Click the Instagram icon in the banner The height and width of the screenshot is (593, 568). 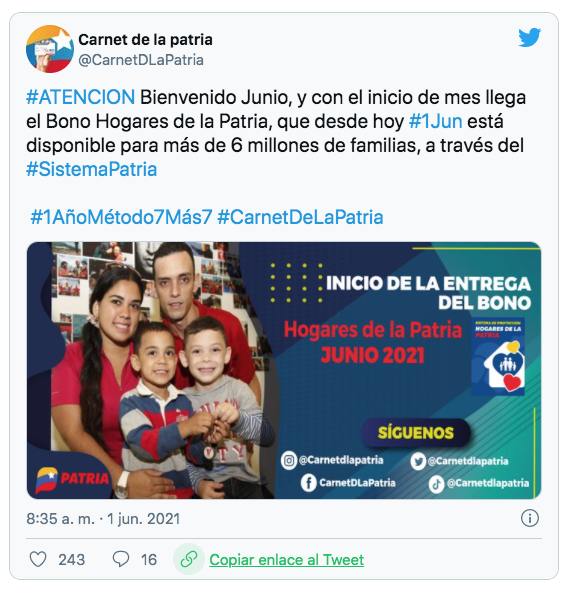coord(289,461)
